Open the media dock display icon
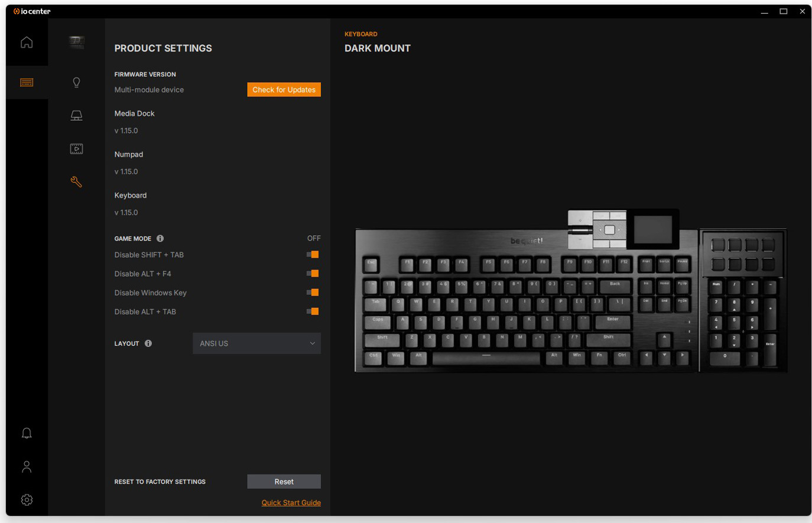Screen dimensions: 812x523 76,148
